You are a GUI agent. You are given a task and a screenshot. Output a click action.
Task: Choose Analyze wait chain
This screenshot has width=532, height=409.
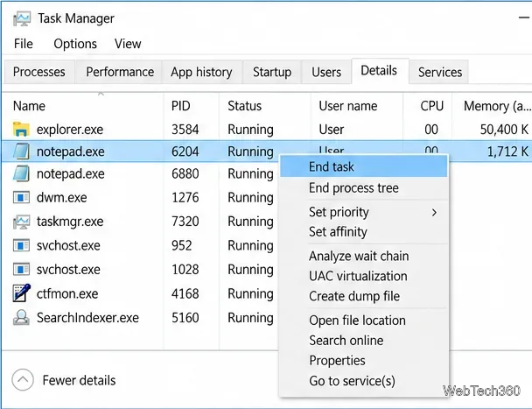364,256
